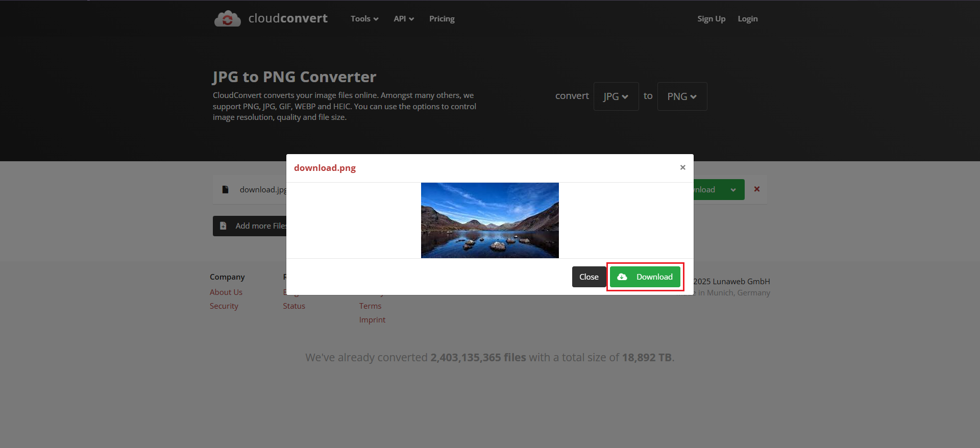Click the Sign Up link

click(x=711, y=19)
